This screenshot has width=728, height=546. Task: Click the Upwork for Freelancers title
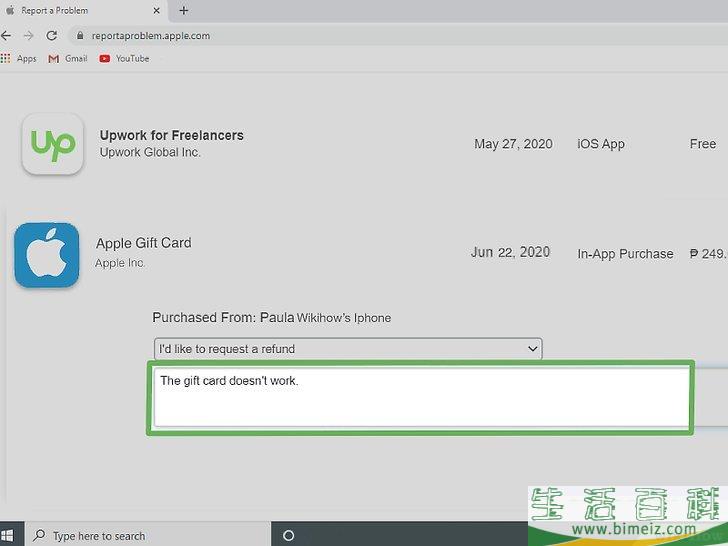coord(171,135)
